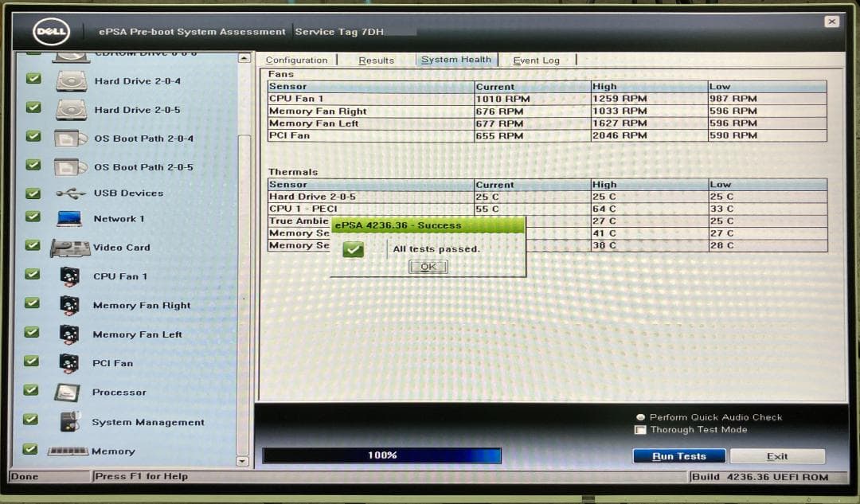Click the Memory icon in the sidebar
This screenshot has height=504, width=860.
coord(68,451)
